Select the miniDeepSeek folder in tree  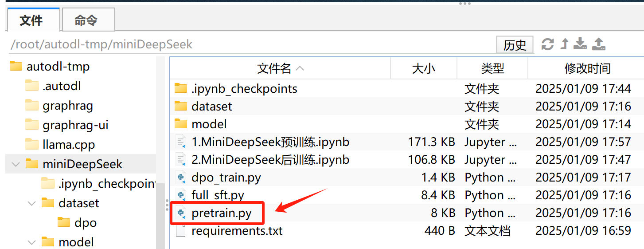click(82, 164)
